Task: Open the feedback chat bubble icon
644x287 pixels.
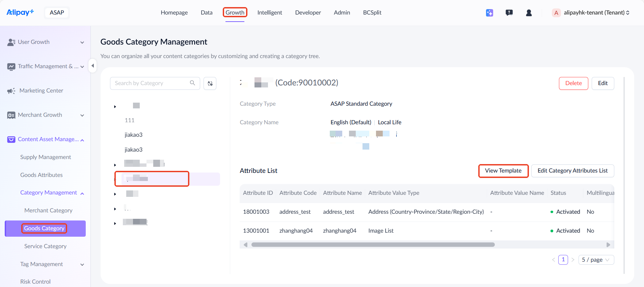Action: pyautogui.click(x=509, y=13)
